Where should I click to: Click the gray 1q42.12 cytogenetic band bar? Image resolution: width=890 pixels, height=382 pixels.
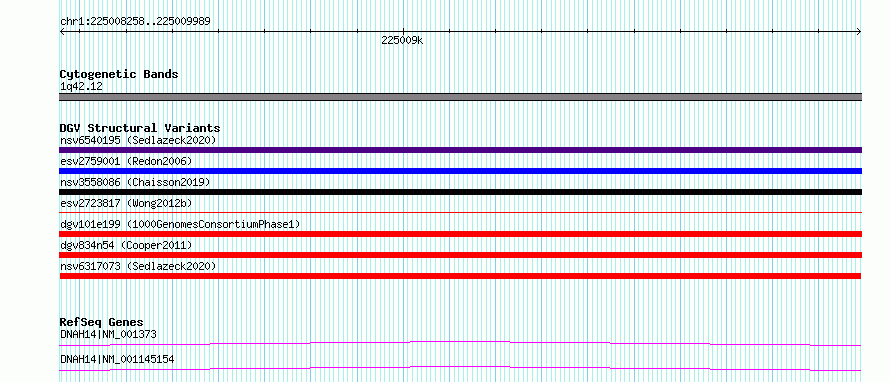460,97
